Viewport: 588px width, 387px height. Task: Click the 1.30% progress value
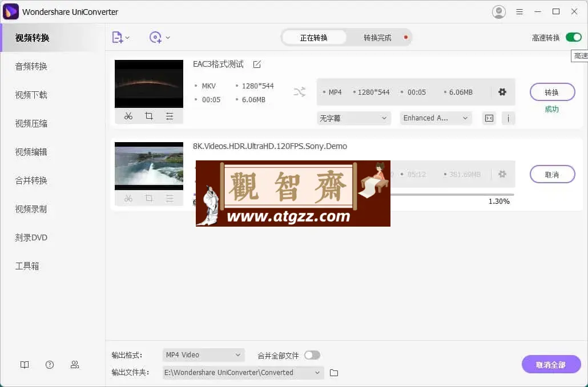tap(499, 201)
